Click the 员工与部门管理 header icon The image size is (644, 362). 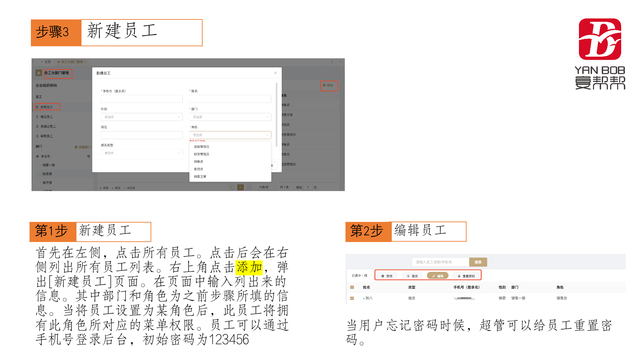click(x=39, y=73)
